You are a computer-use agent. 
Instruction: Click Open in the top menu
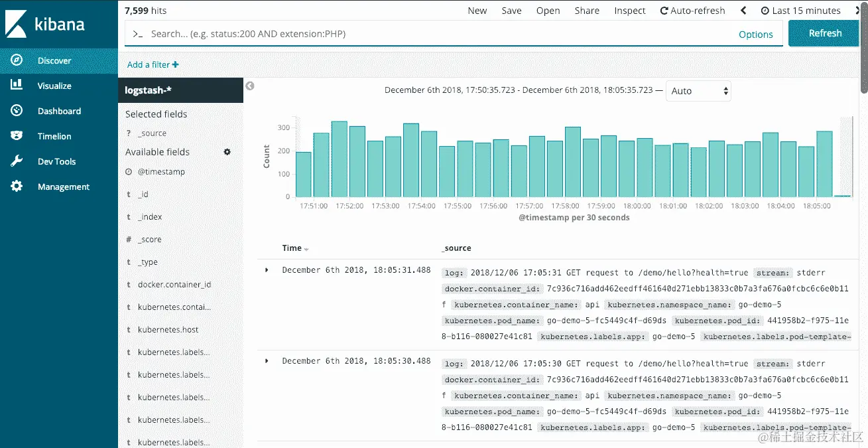click(x=548, y=11)
